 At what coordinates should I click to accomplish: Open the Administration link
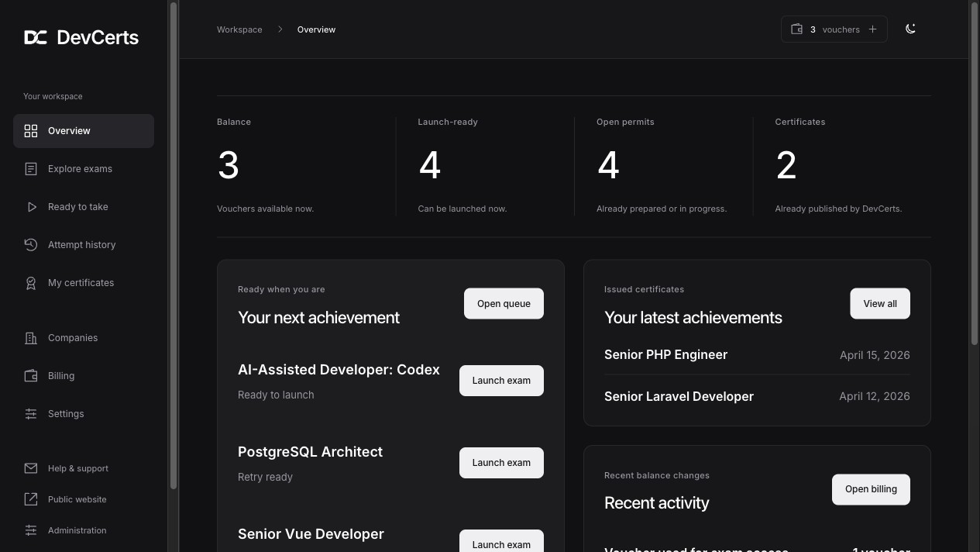click(84, 530)
